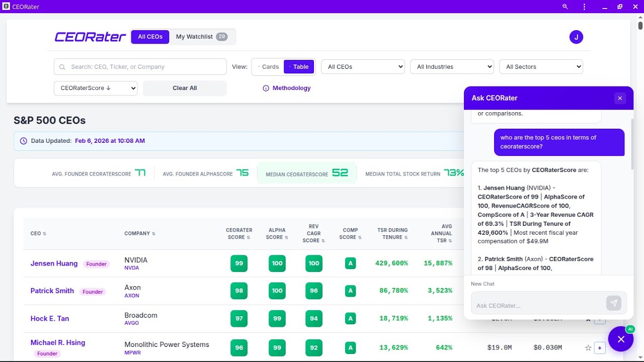Click the Data Updated timestamp text
Image resolution: width=644 pixels, height=362 pixels.
click(110, 141)
